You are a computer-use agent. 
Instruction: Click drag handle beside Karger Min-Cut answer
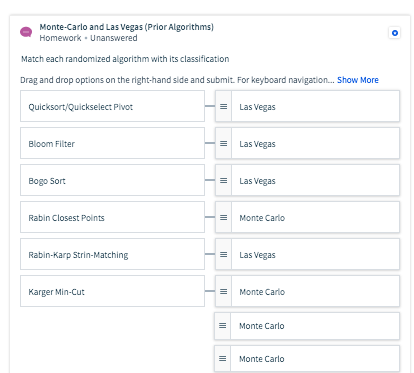click(223, 292)
